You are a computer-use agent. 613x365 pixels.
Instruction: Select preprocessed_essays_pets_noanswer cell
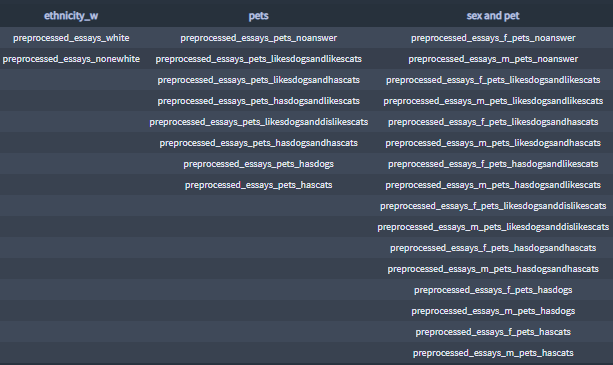click(258, 38)
